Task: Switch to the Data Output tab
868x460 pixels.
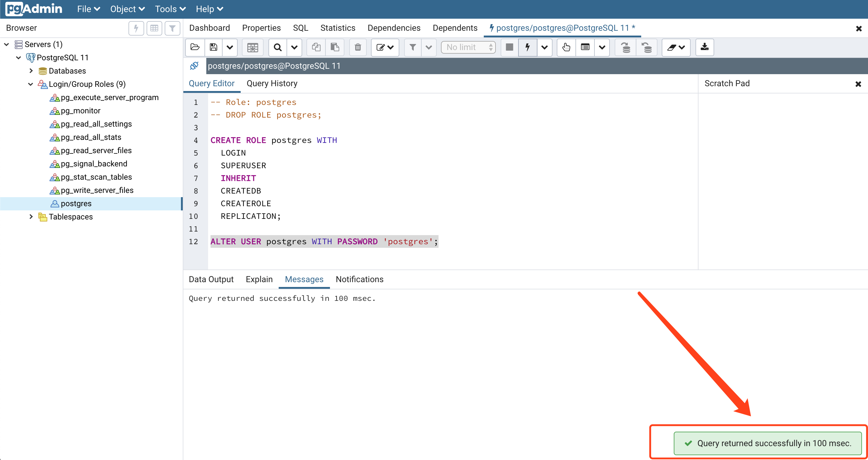Action: coord(211,279)
